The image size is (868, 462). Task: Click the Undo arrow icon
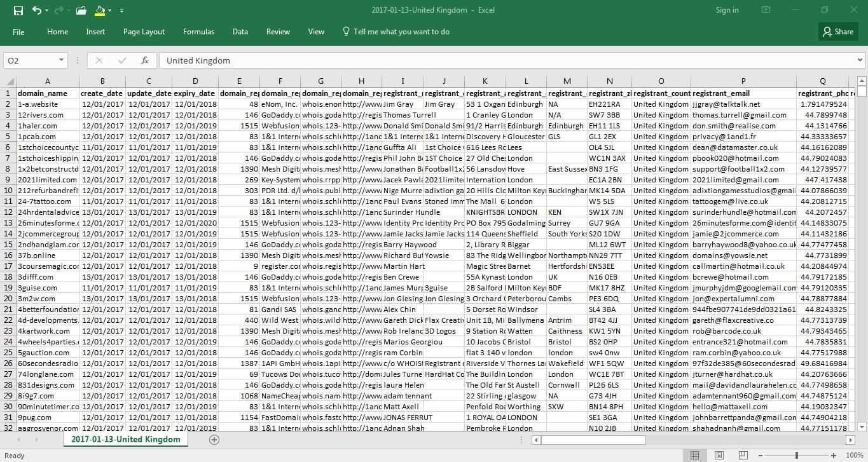click(x=37, y=10)
